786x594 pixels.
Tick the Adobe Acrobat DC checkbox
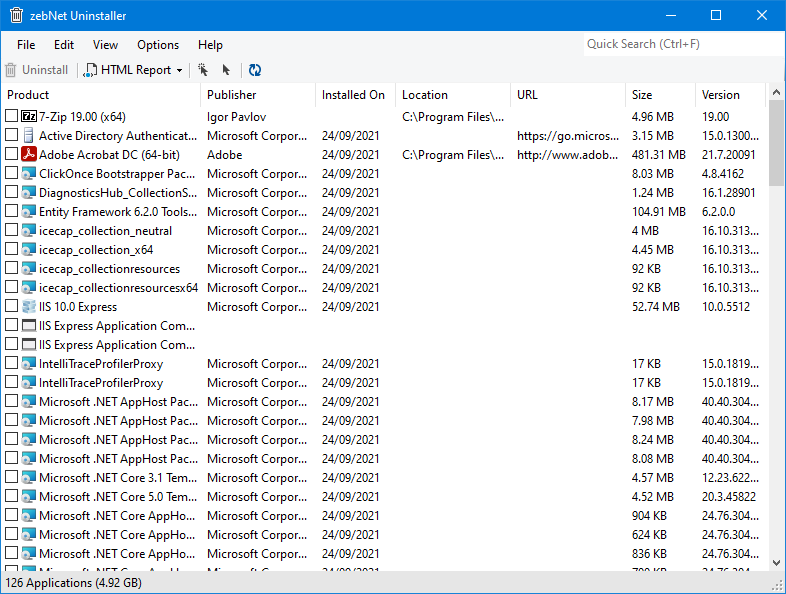coord(12,155)
